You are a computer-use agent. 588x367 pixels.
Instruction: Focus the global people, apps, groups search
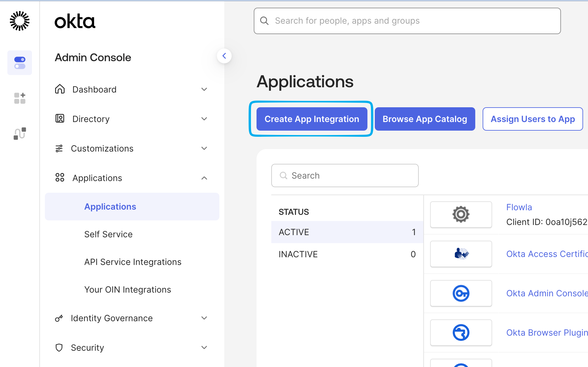click(407, 21)
